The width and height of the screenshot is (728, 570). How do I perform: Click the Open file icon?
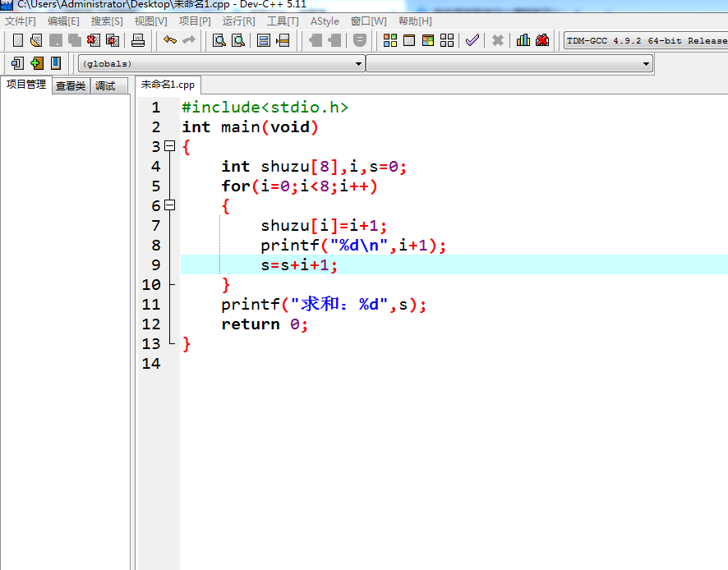coord(36,40)
